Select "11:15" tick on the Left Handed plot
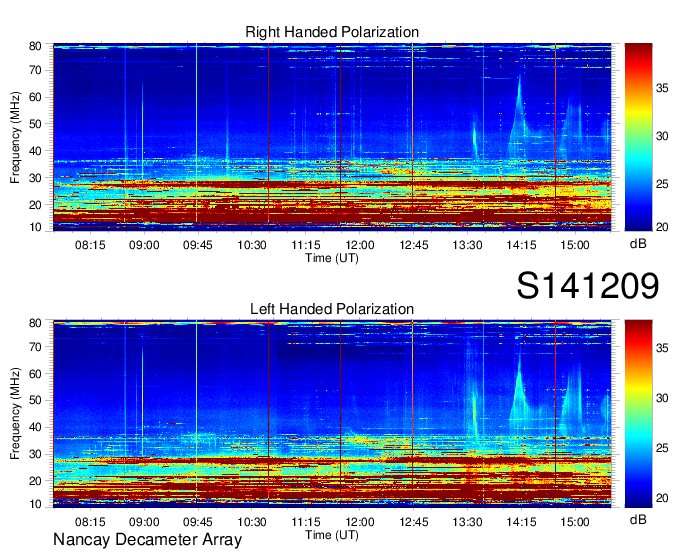The width and height of the screenshot is (680, 552). pyautogui.click(x=306, y=522)
